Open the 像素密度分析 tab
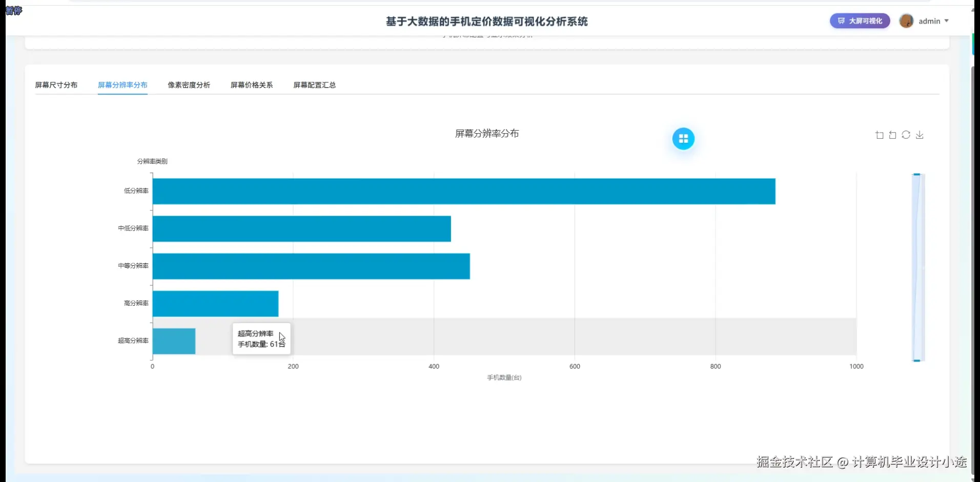Screen dimensions: 980x482 pyautogui.click(x=189, y=85)
